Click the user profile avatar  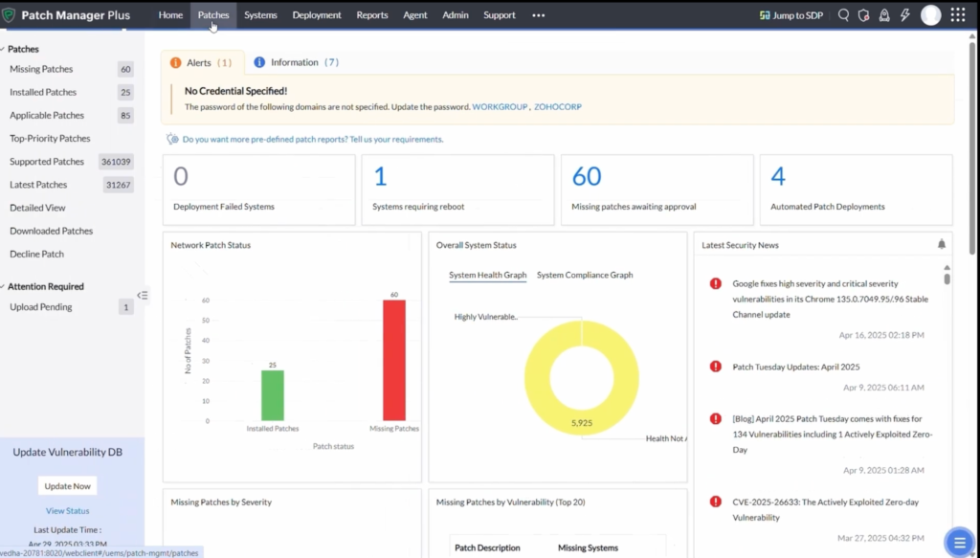point(930,15)
